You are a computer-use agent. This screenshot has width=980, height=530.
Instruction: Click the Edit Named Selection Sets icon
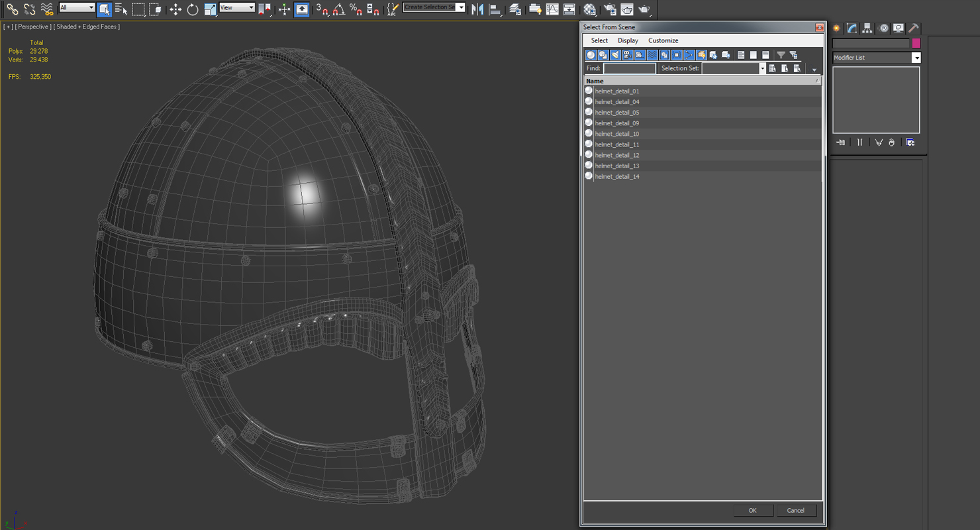pos(393,9)
